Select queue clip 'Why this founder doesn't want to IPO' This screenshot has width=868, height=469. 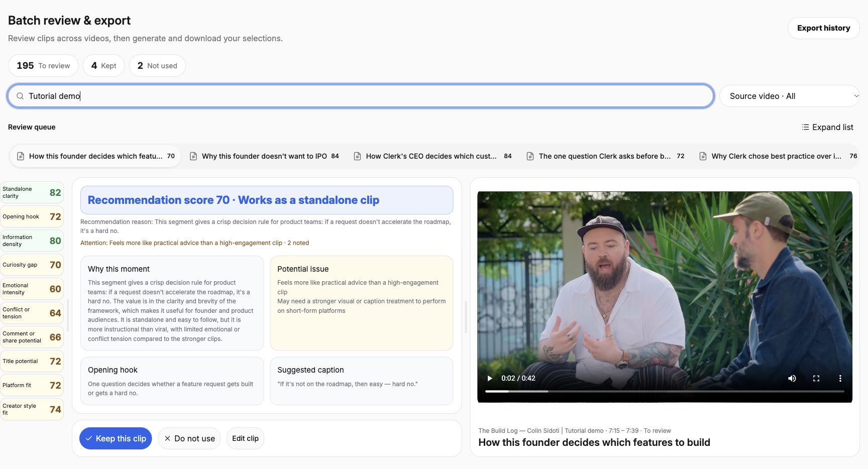[x=264, y=156]
